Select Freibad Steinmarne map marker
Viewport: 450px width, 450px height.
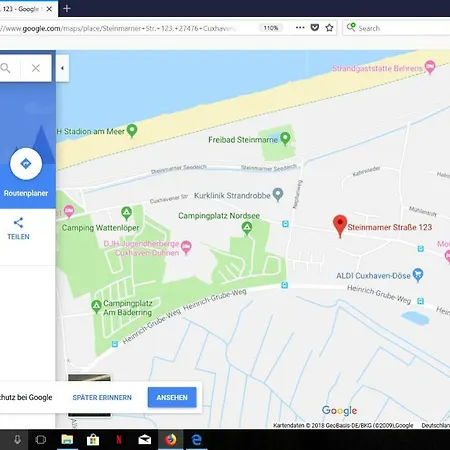pyautogui.click(x=285, y=139)
